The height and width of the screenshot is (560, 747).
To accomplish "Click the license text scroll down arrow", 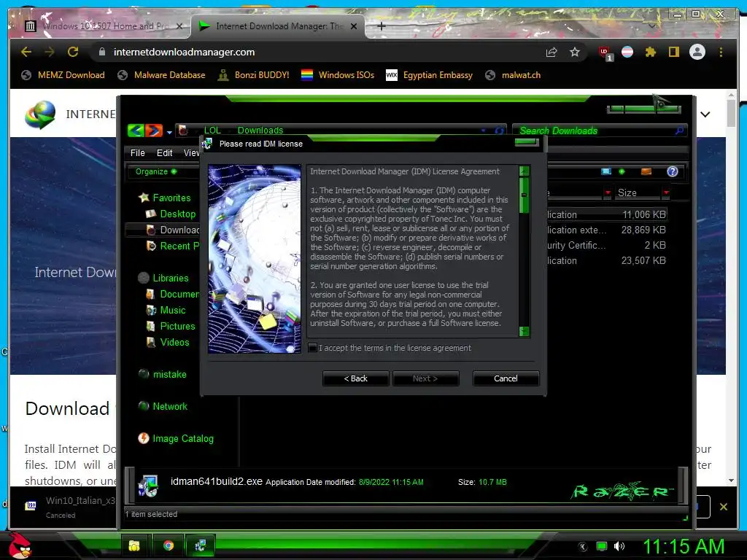I will pos(524,332).
